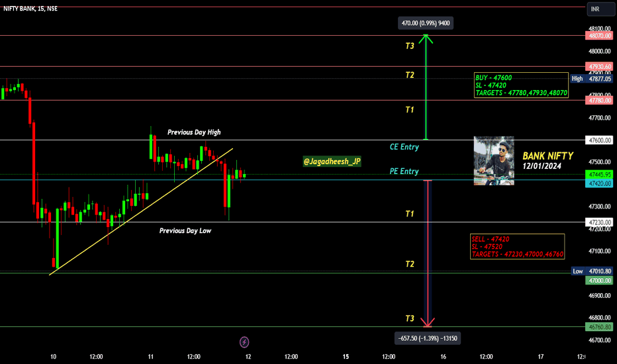Viewport: 617px width, 364px height.
Task: Select the yellow ascending trendline
Action: click(141, 212)
